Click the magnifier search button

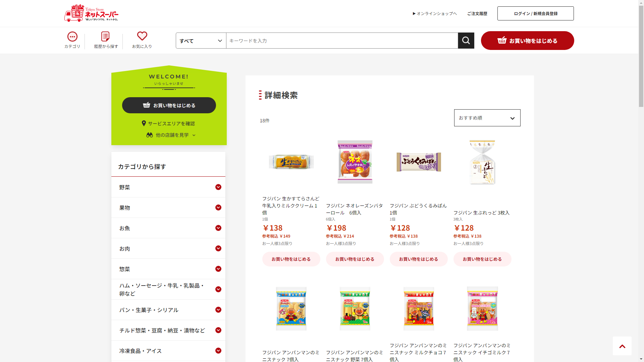(466, 41)
